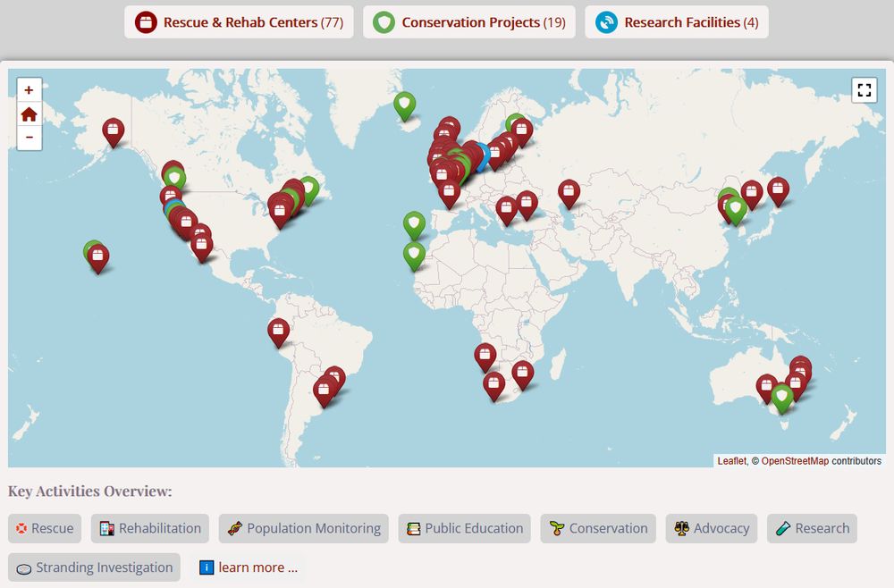
Task: Click the Public Education book icon
Action: coord(413,528)
